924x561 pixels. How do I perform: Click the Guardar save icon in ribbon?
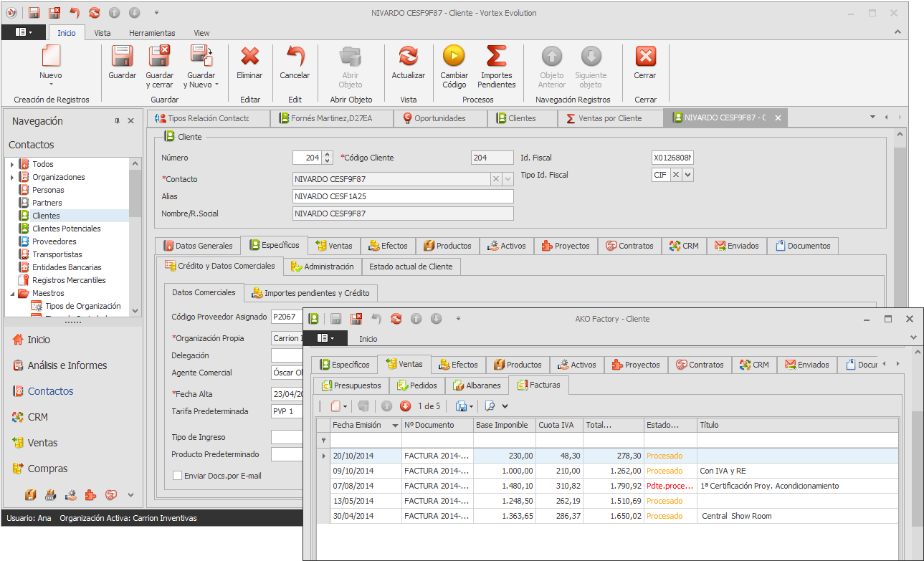(x=122, y=57)
